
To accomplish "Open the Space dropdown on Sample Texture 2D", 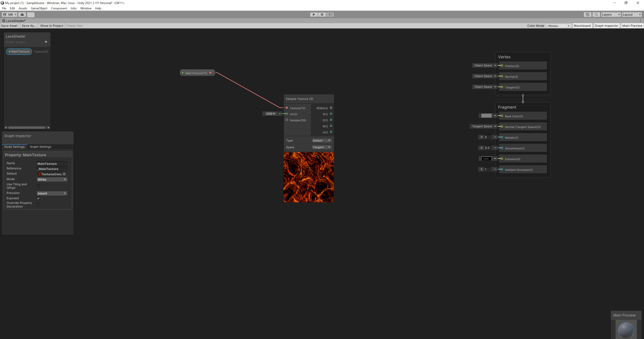I will [x=321, y=147].
